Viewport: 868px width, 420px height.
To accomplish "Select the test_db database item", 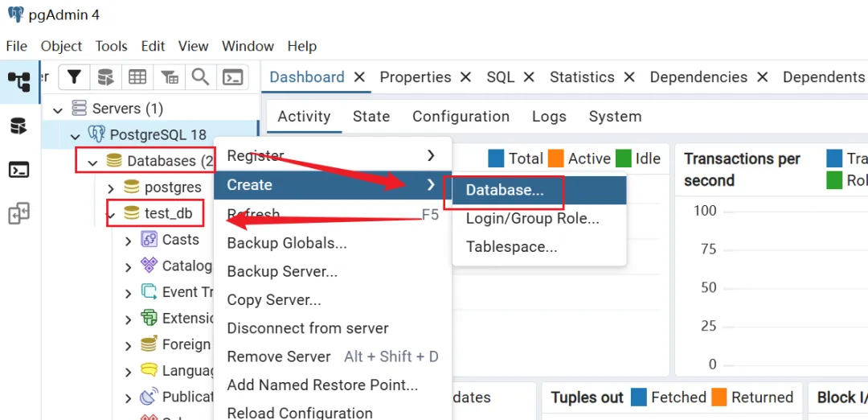I will [168, 214].
